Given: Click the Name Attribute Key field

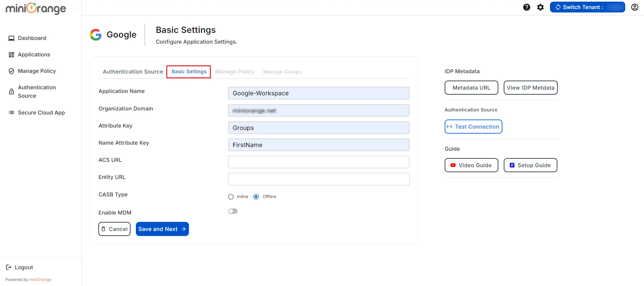Looking at the screenshot, I should pos(318,145).
